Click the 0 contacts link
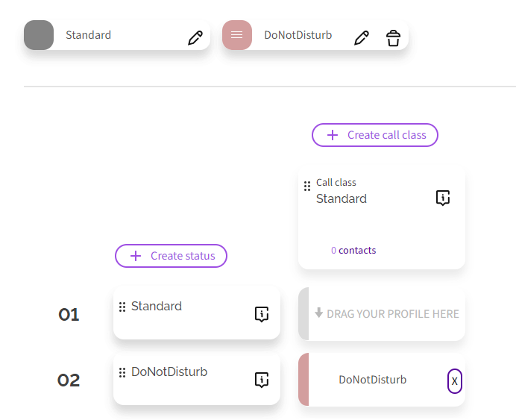This screenshot has height=420, width=516. (353, 251)
